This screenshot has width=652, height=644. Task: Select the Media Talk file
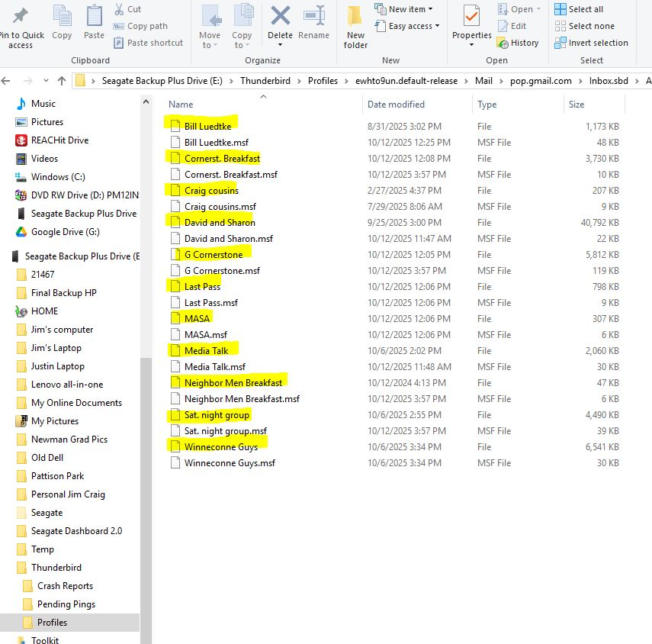click(206, 351)
